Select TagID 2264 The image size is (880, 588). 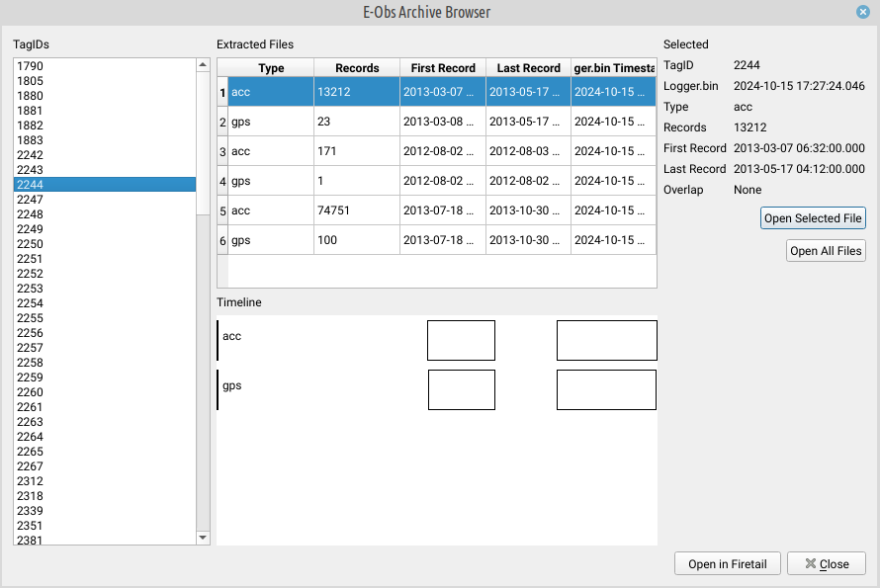point(105,437)
